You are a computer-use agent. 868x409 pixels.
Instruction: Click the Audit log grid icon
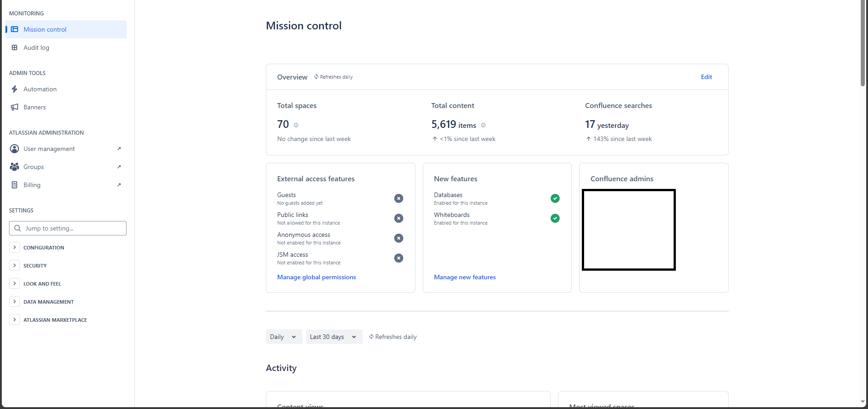pyautogui.click(x=14, y=47)
